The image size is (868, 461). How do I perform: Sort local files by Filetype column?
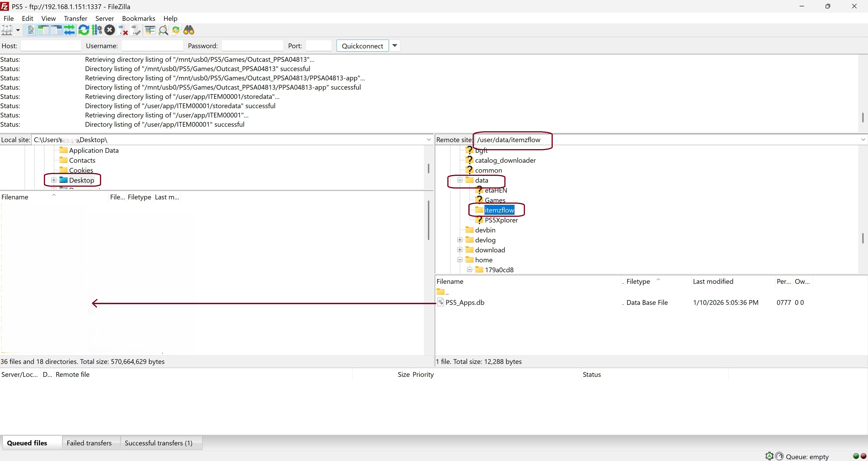(139, 197)
